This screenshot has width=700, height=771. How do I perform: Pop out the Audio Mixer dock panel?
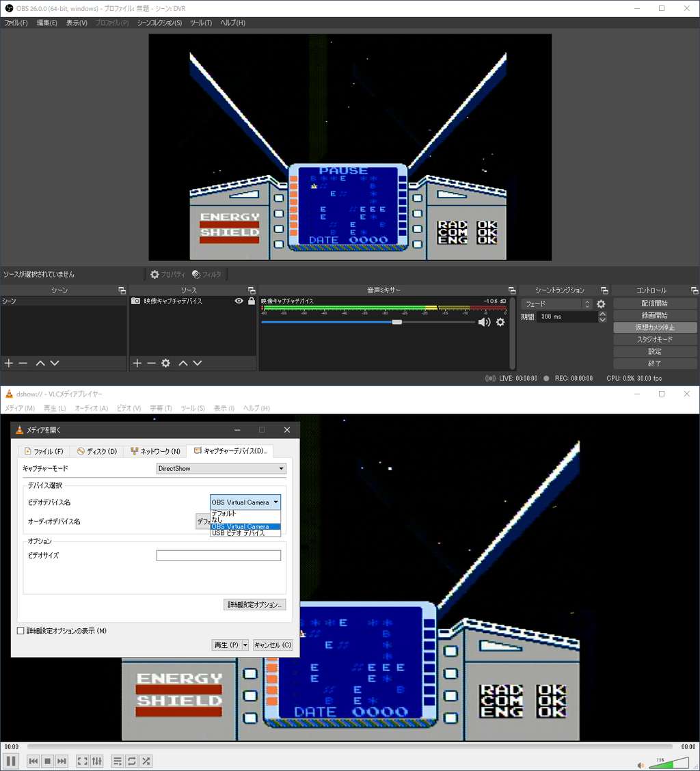(x=511, y=290)
